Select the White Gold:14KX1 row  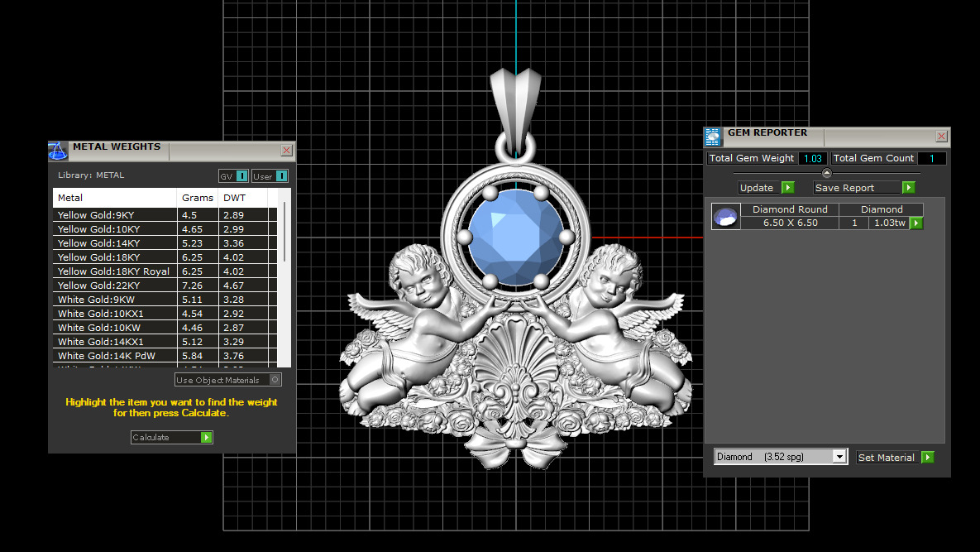(165, 342)
